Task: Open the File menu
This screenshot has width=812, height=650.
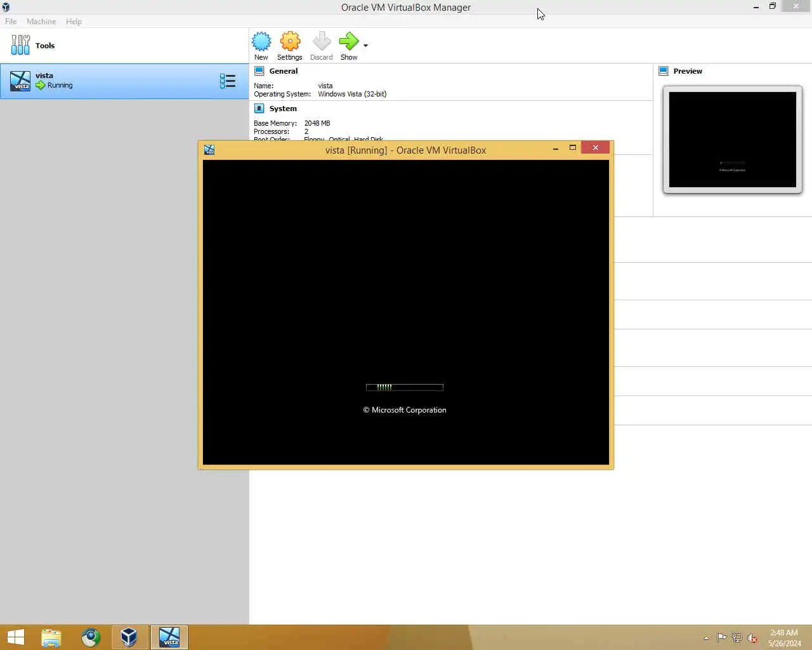Action: pos(11,21)
